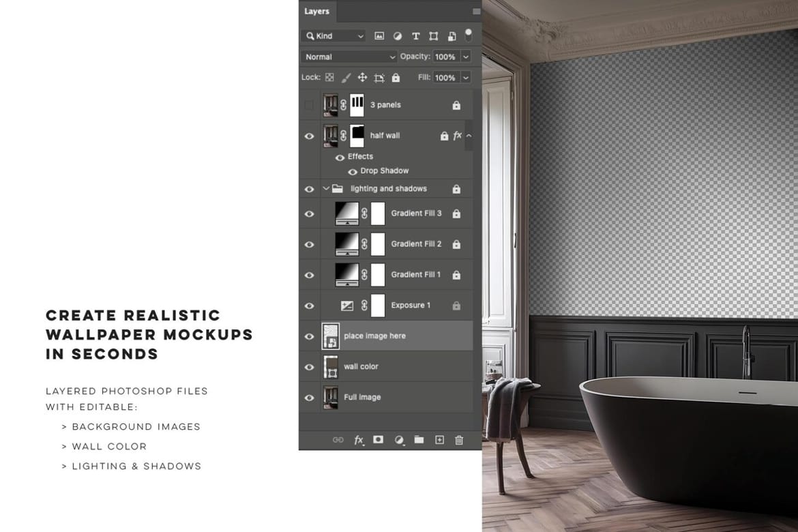The image size is (798, 532).
Task: Lock position move icon
Action: [362, 77]
